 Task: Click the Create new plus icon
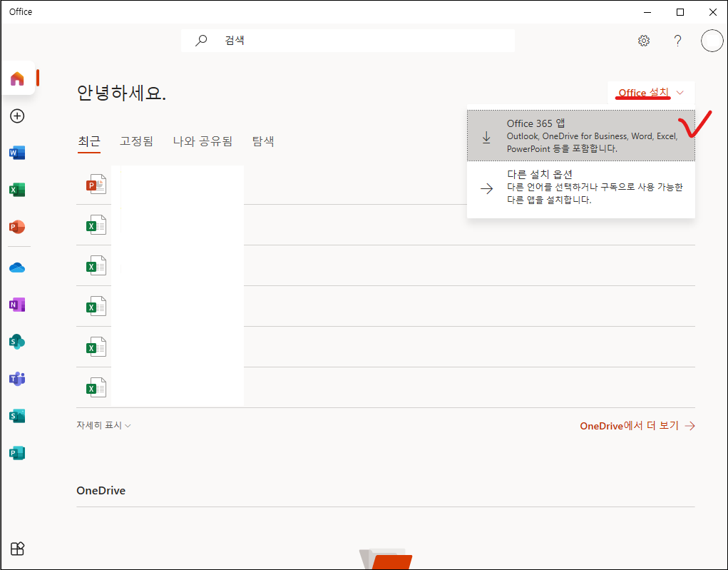tap(17, 116)
